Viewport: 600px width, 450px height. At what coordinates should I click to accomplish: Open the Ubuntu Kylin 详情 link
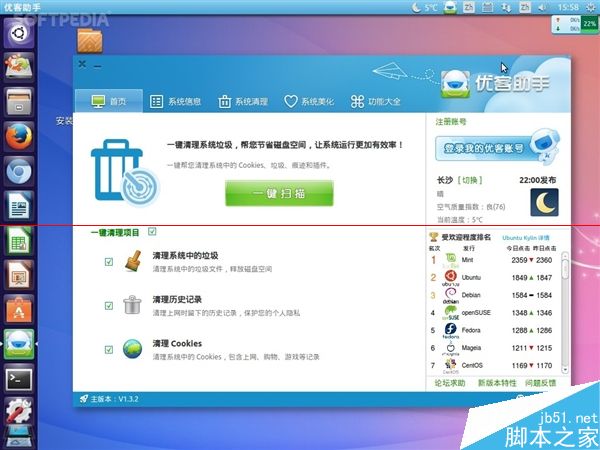click(x=525, y=238)
